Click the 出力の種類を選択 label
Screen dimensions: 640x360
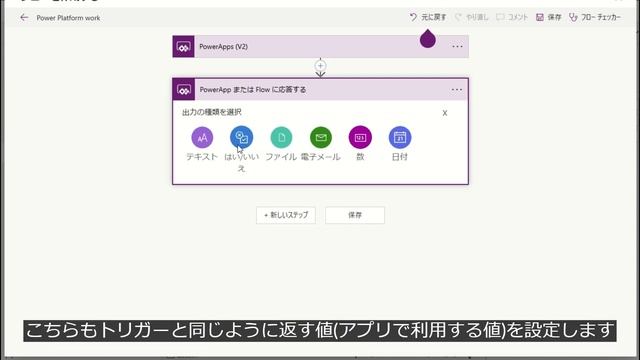[x=211, y=112]
